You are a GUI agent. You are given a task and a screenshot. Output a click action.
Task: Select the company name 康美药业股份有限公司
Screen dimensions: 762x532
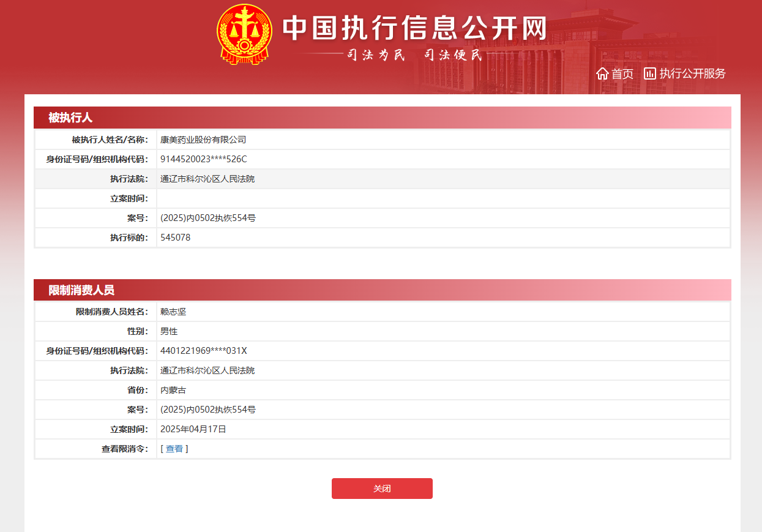pyautogui.click(x=203, y=140)
